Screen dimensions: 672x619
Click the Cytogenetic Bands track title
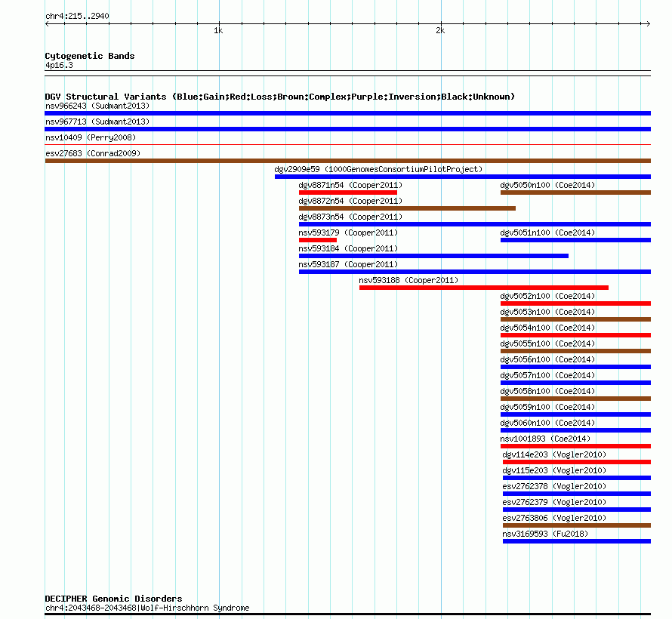[90, 56]
